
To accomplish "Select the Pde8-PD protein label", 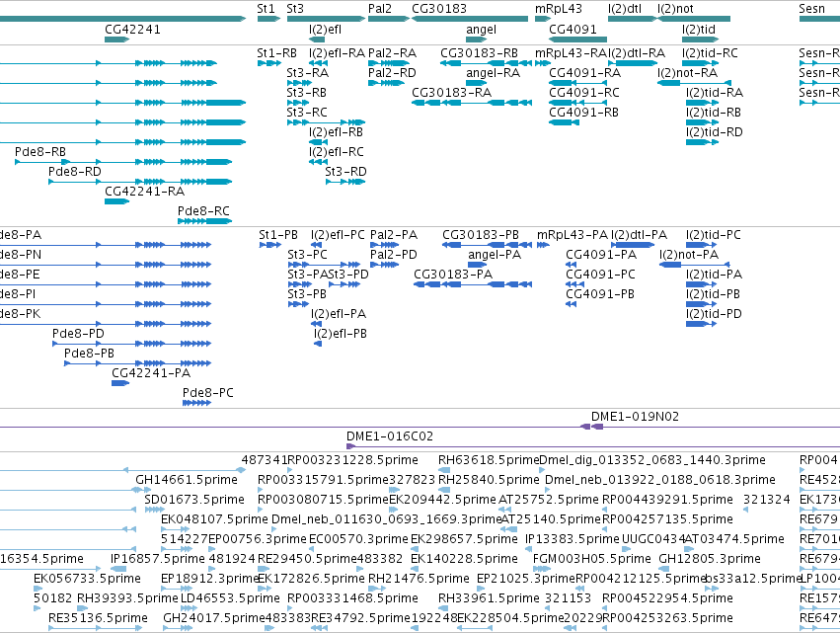I will (78, 334).
